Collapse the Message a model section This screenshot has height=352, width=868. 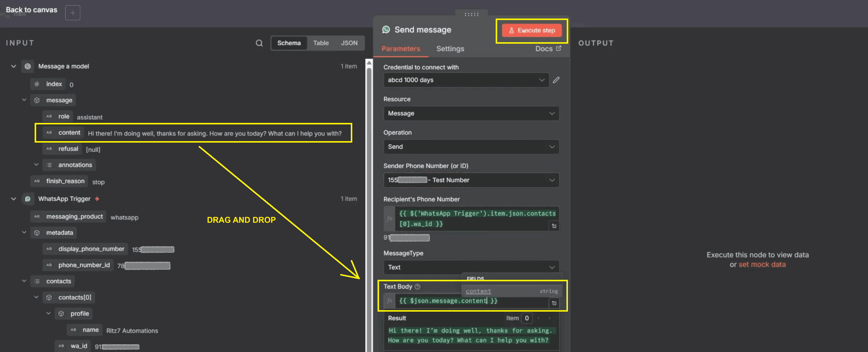(13, 66)
